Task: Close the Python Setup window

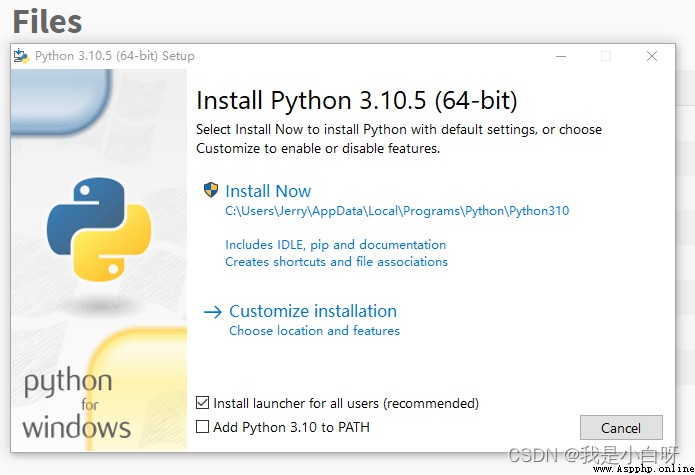Action: point(652,56)
